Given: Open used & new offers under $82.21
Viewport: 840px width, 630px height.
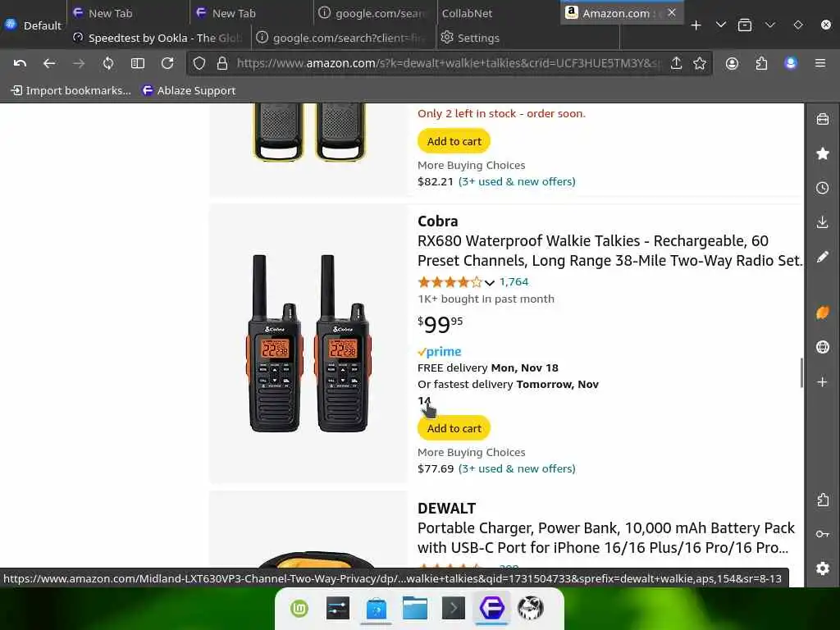Looking at the screenshot, I should coord(517,181).
